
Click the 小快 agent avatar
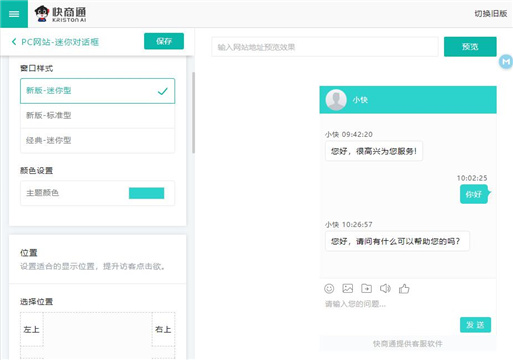pyautogui.click(x=336, y=100)
